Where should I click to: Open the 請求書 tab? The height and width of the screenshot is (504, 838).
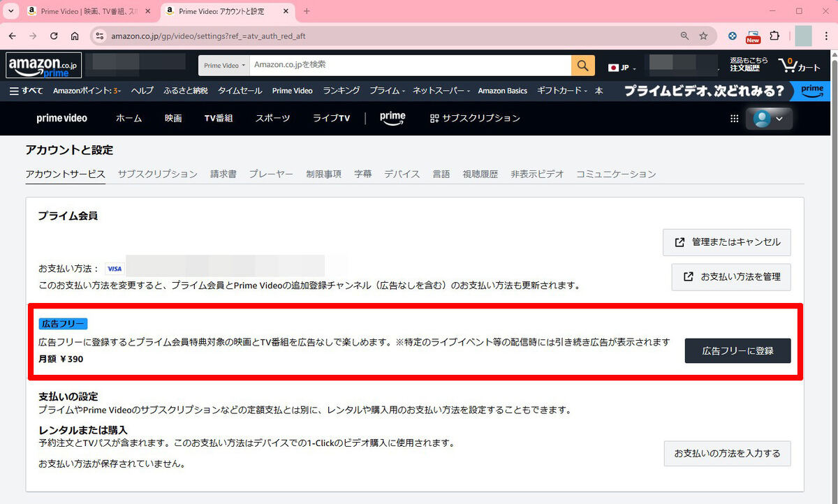click(223, 174)
